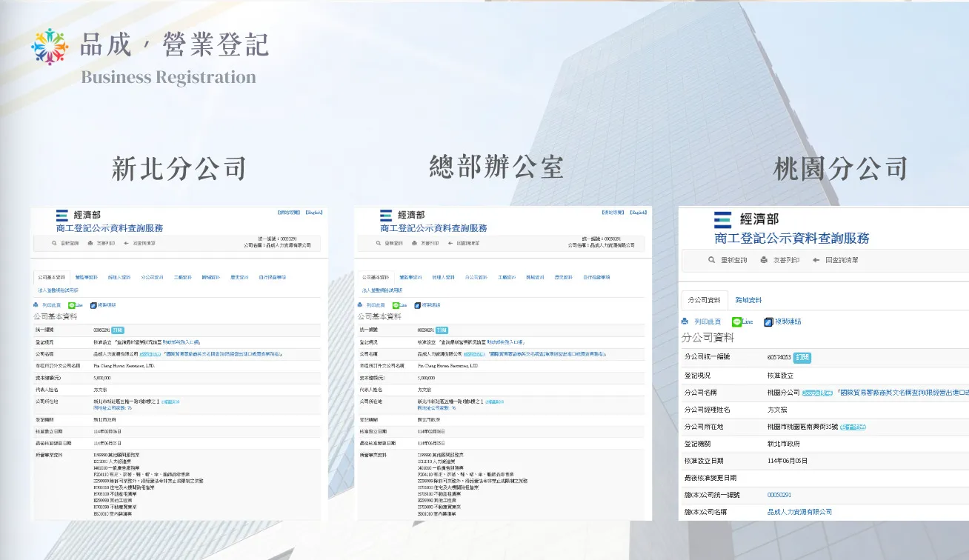Open the 工廠資料 tab under 總部辦公室
This screenshot has height=560, width=969.
tap(507, 277)
